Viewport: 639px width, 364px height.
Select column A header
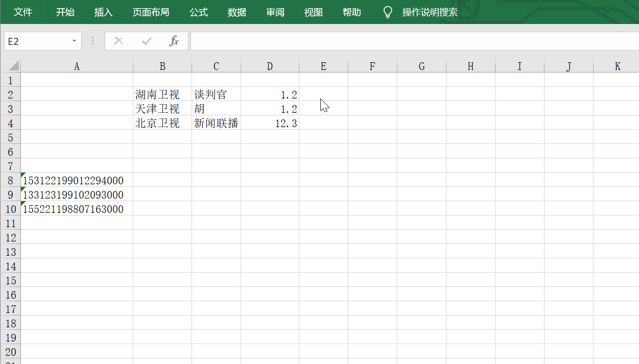click(x=77, y=66)
